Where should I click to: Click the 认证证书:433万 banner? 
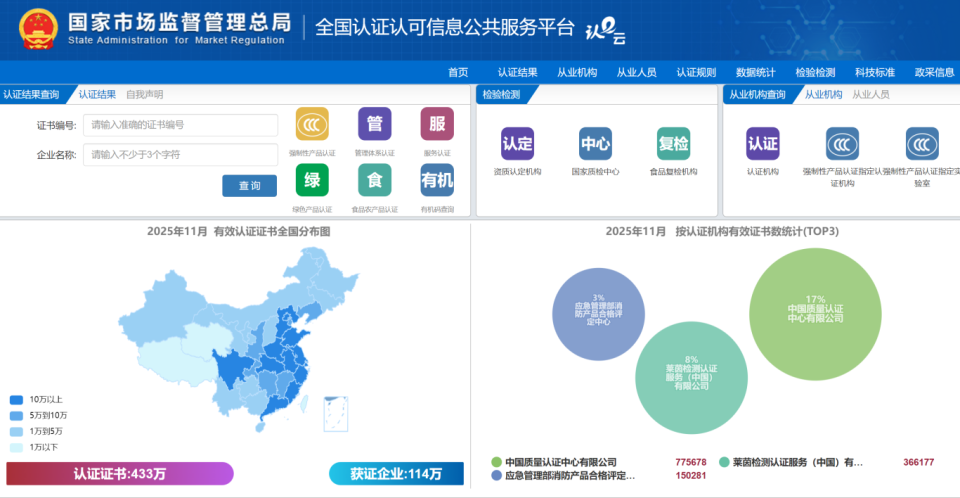[x=120, y=473]
